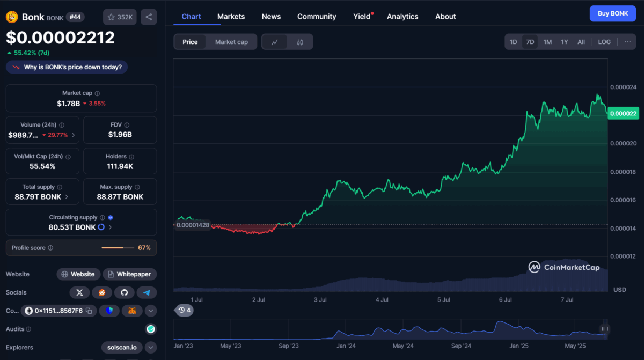Click the circulating supply progress ring icon
Viewport: 644px width, 360px height.
100,227
